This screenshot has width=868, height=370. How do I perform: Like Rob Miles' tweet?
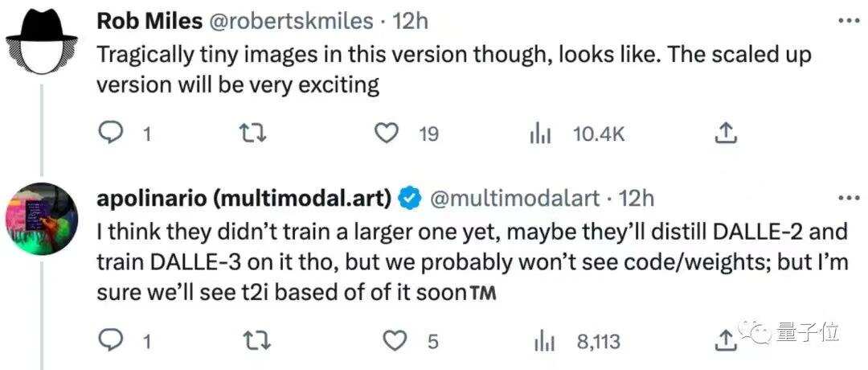click(x=391, y=134)
